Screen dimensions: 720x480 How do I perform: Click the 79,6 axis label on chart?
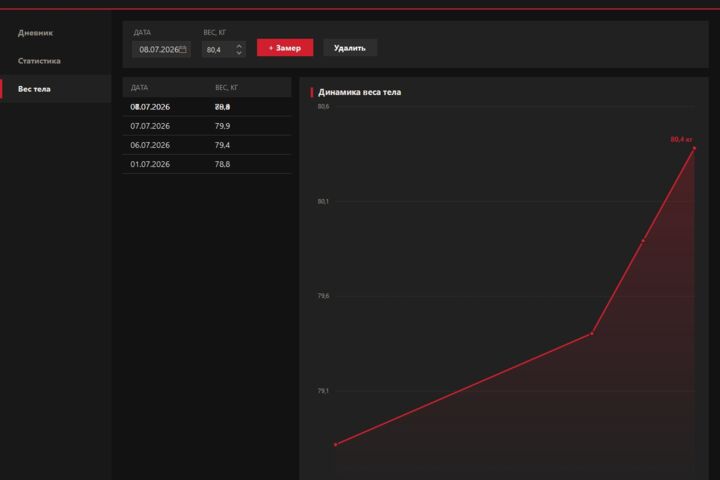pyautogui.click(x=323, y=296)
